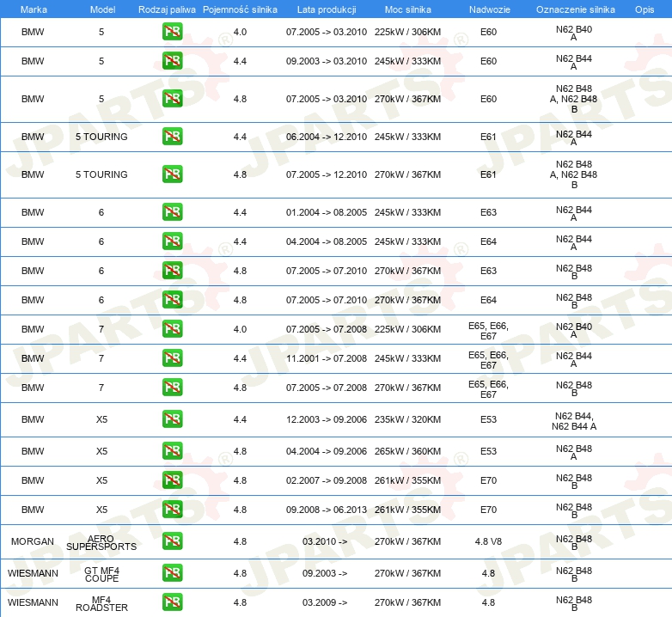Click the production start date 03.2010 ->
The height and width of the screenshot is (617, 672).
coord(325,541)
